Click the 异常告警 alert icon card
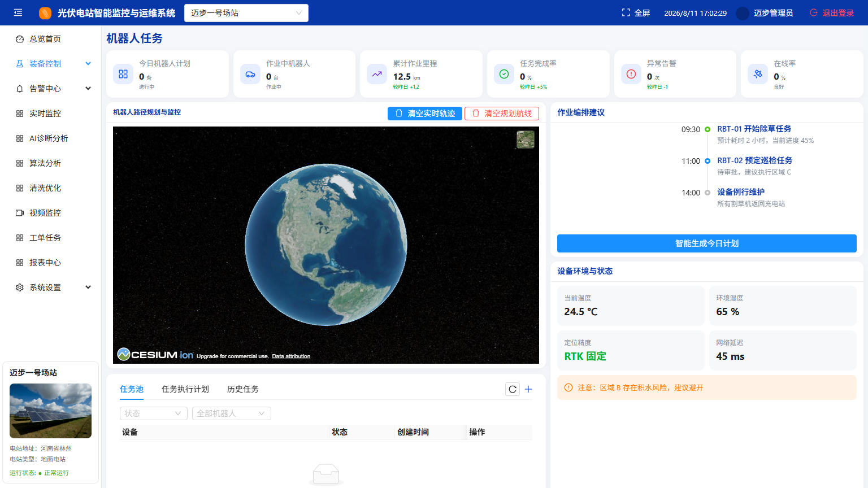 click(x=631, y=74)
